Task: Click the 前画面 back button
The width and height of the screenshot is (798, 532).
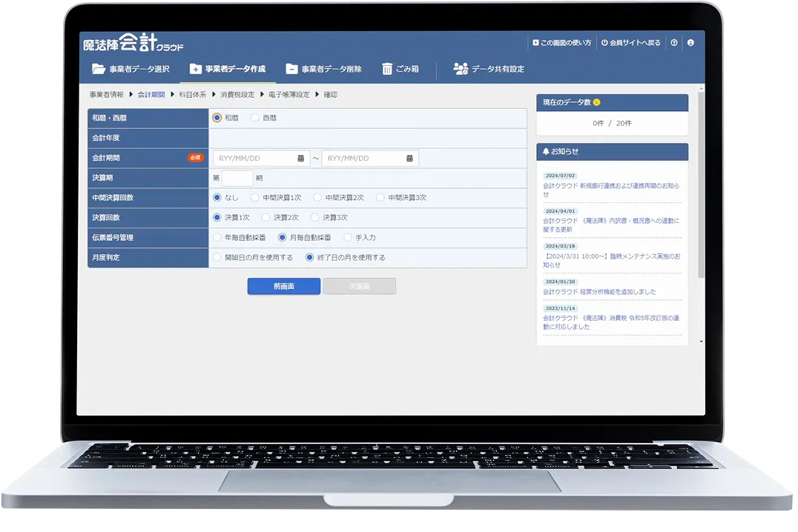Action: point(283,286)
